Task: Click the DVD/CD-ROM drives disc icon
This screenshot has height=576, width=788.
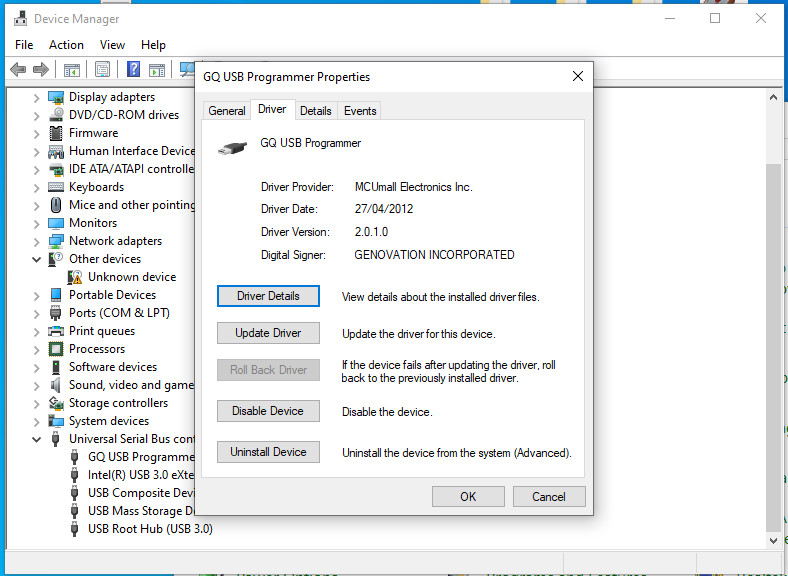Action: pyautogui.click(x=57, y=115)
